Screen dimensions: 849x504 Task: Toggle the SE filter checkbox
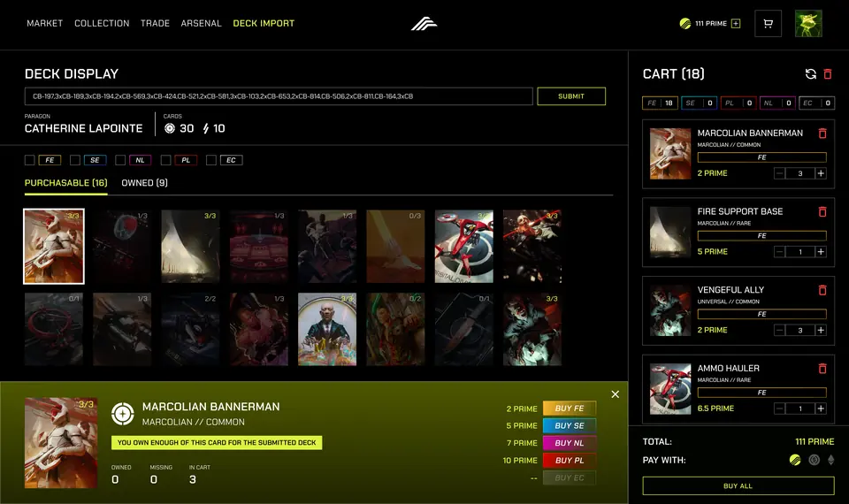(x=75, y=160)
